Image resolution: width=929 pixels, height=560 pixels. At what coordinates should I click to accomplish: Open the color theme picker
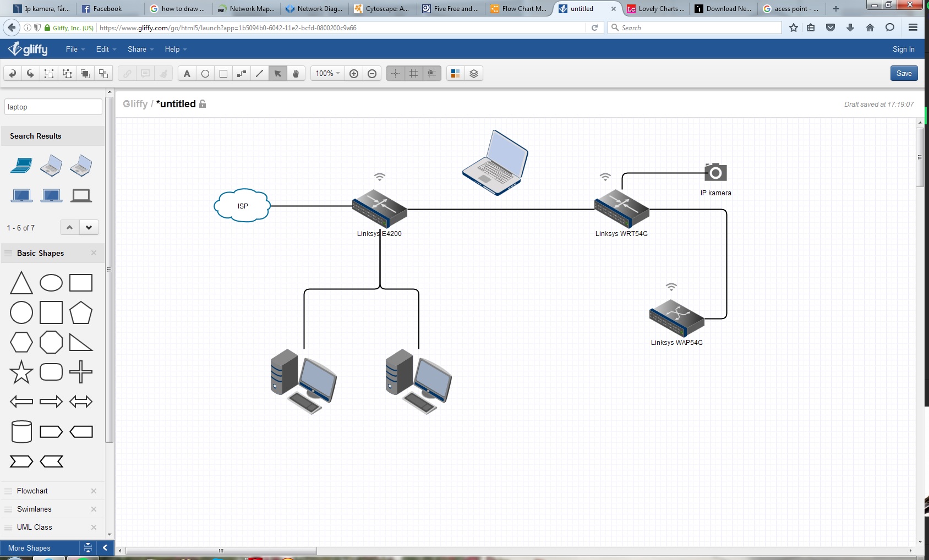coord(455,73)
